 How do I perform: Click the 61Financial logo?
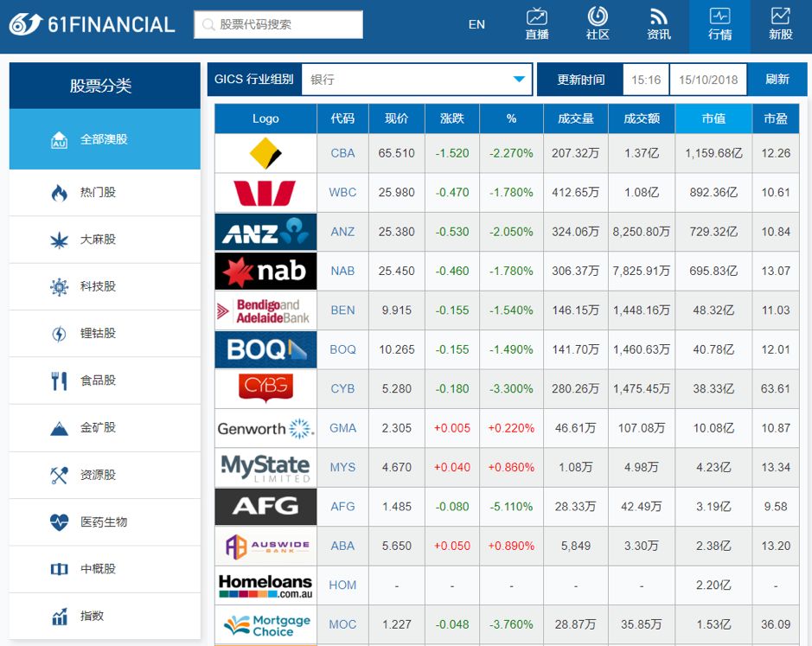[x=93, y=24]
